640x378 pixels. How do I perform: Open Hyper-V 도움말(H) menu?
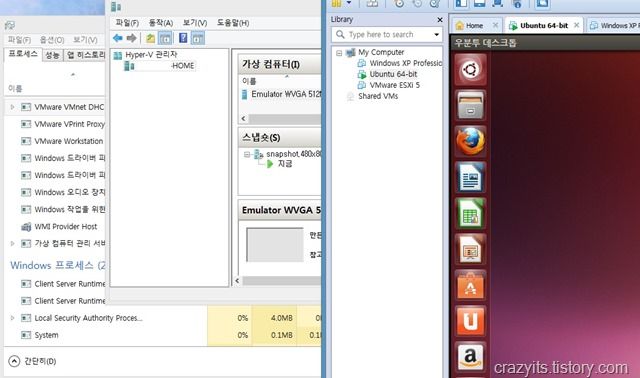coord(233,23)
